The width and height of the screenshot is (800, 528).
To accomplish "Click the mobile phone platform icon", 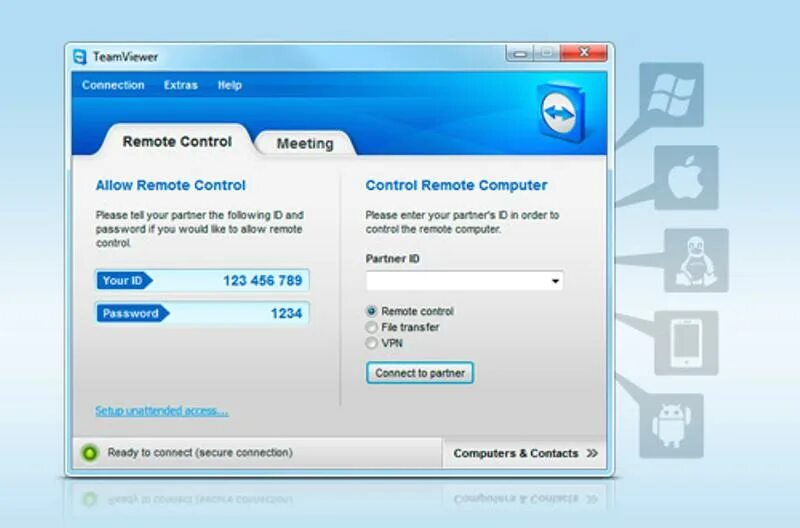I will click(x=686, y=343).
